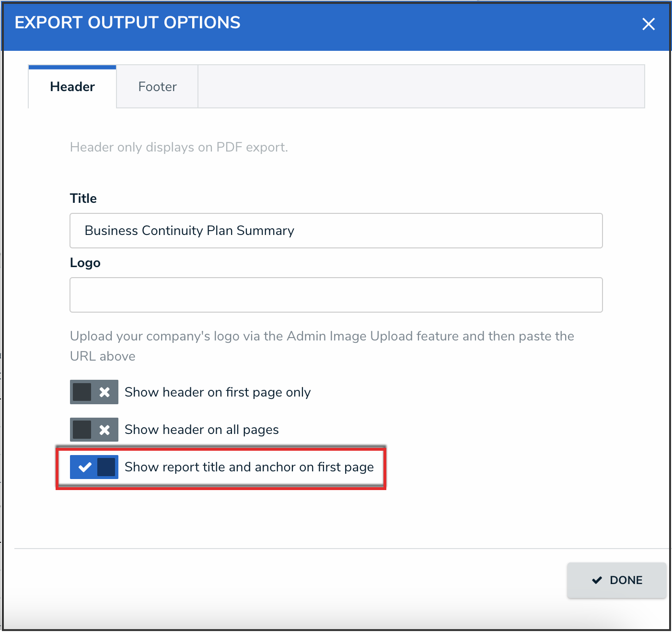Click the dark knob of the blue switch

[106, 467]
